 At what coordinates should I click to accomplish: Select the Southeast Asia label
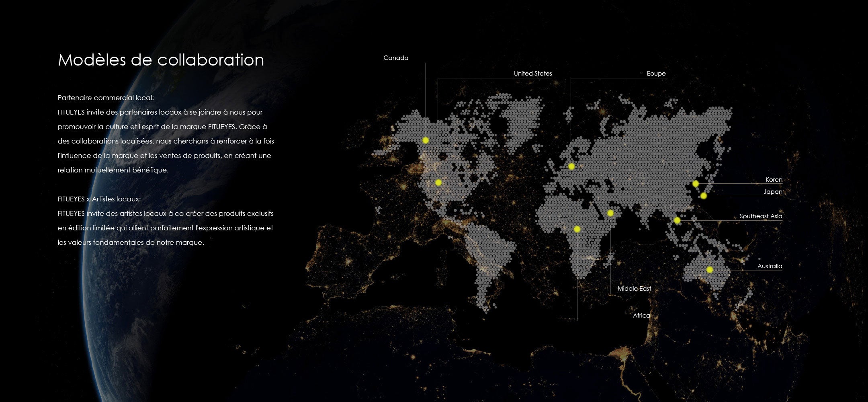click(x=761, y=216)
